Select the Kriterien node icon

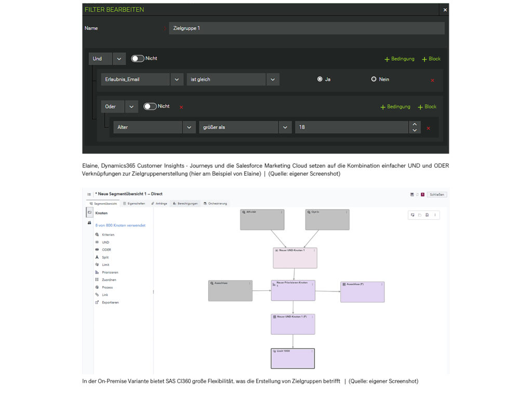pyautogui.click(x=97, y=234)
